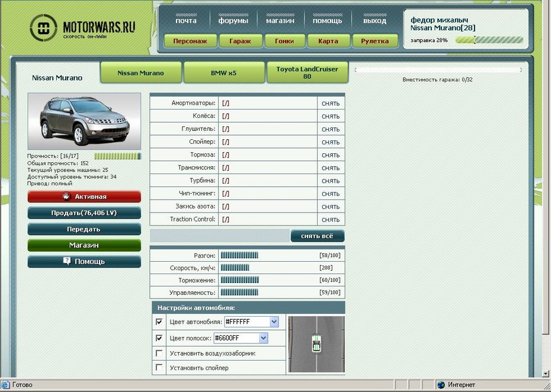Image resolution: width=551 pixels, height=392 pixels.
Task: Click the top-down car preview image
Action: 316,344
